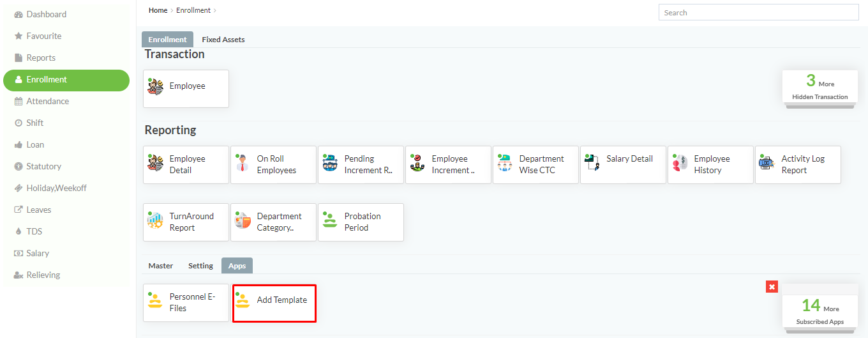
Task: Click the TurnAround Report chart icon
Action: pos(155,220)
